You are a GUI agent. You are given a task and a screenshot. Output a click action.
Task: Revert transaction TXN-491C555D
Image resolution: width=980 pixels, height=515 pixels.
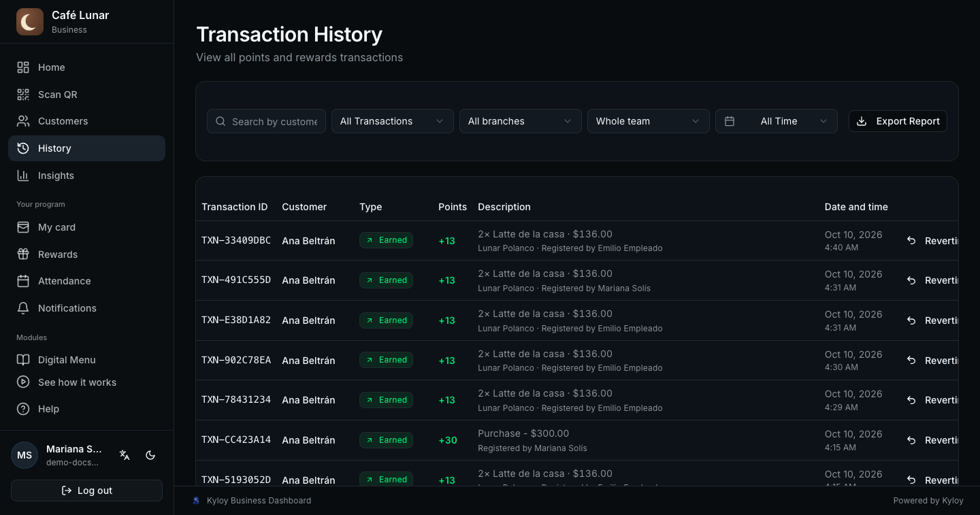tap(931, 280)
